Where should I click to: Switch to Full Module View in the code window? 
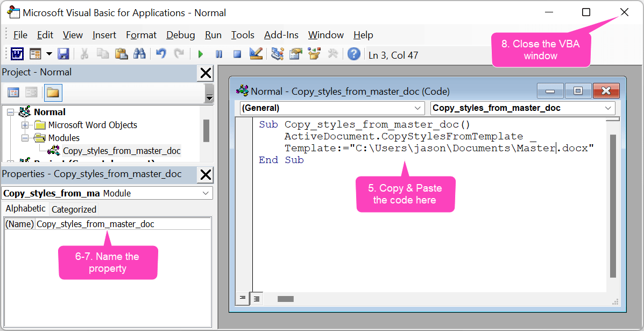257,299
